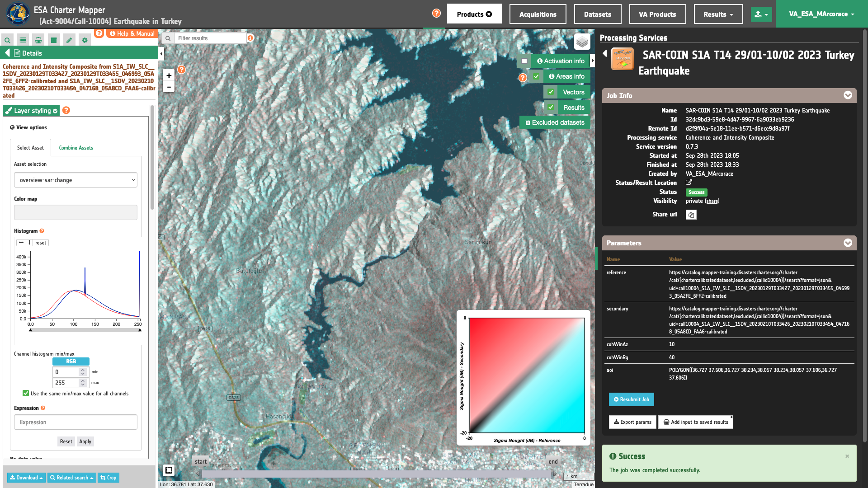The image size is (868, 488).
Task: Uncheck the Results layer checkbox
Action: [551, 108]
